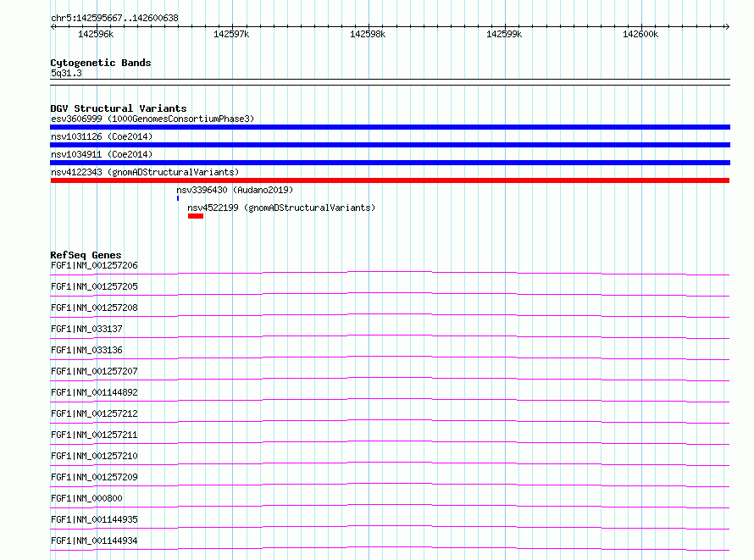Select transcript FGF1|NM_001257210
The width and height of the screenshot is (754, 560).
pyautogui.click(x=94, y=456)
